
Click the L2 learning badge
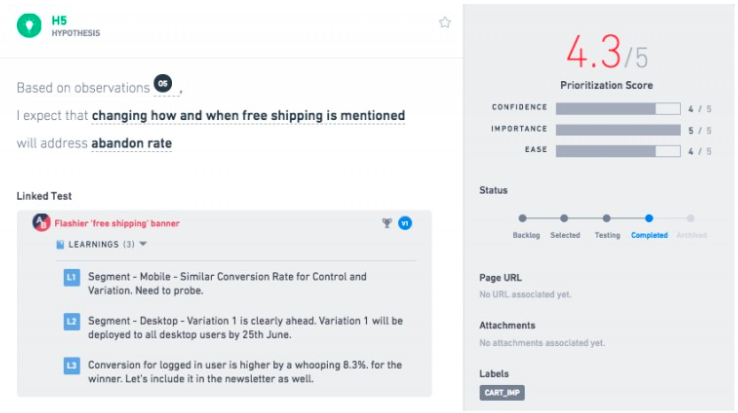point(72,322)
